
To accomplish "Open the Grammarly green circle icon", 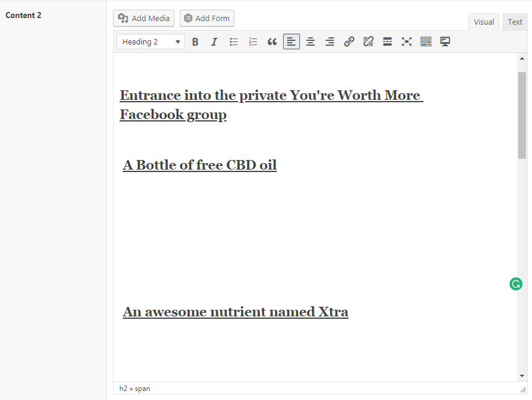I will click(x=516, y=284).
